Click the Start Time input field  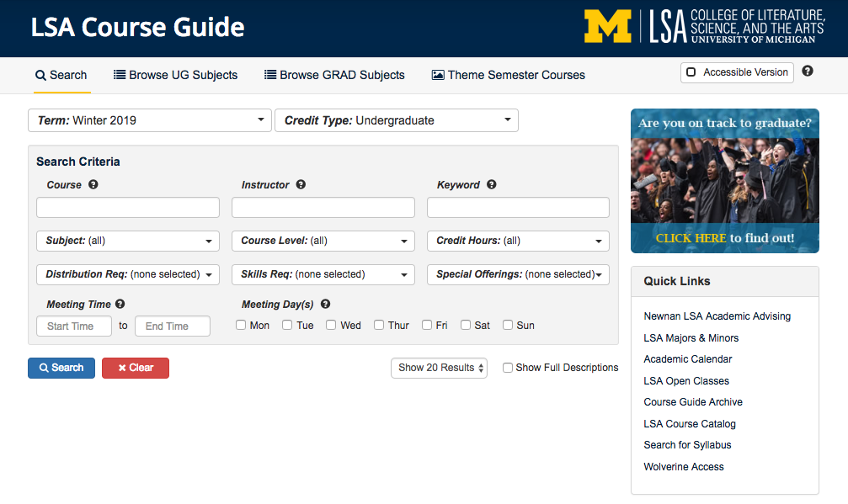click(x=74, y=326)
